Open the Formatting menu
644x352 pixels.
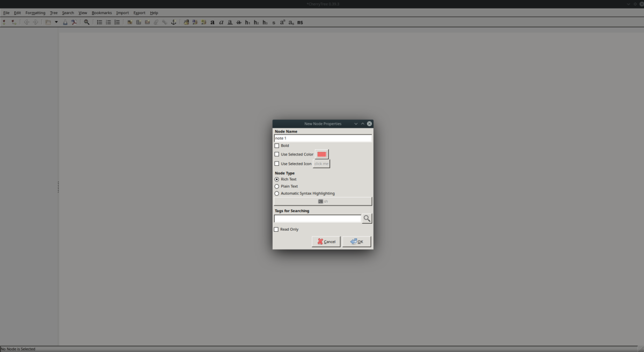pyautogui.click(x=35, y=12)
